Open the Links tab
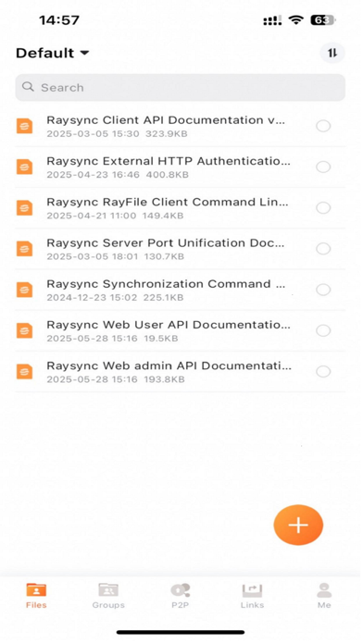The height and width of the screenshot is (644, 363). pyautogui.click(x=252, y=596)
